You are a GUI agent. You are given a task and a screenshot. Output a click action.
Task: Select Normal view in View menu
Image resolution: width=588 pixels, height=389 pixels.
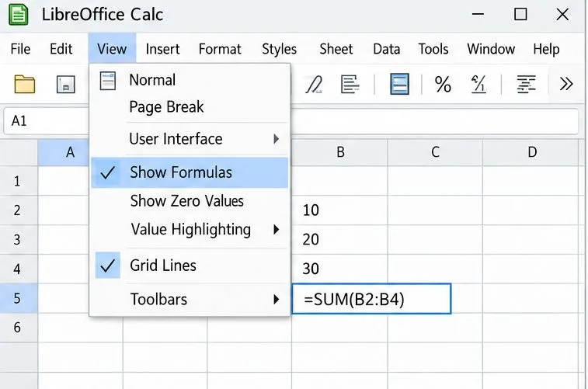190,80
